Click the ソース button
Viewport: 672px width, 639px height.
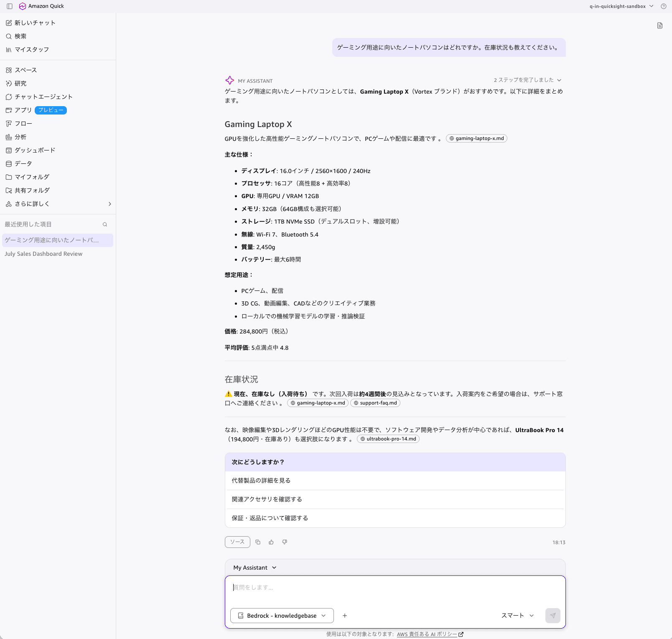tap(237, 542)
